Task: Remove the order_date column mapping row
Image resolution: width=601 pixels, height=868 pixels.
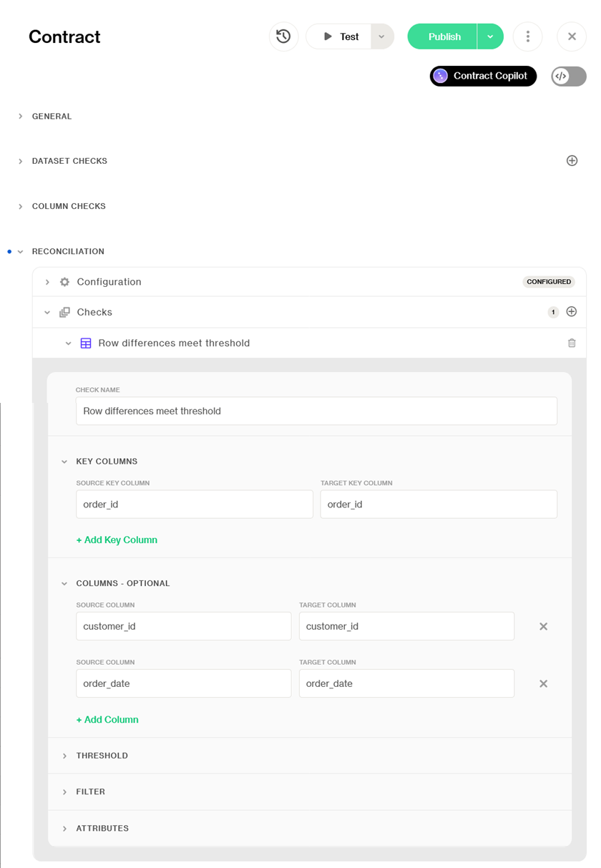Action: tap(543, 684)
